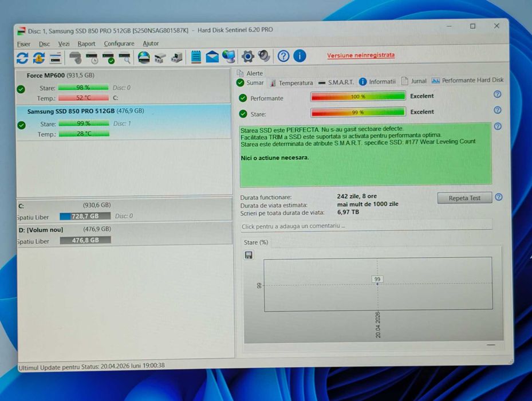
Task: Click the globe with disk toolbar icon
Action: (x=144, y=57)
